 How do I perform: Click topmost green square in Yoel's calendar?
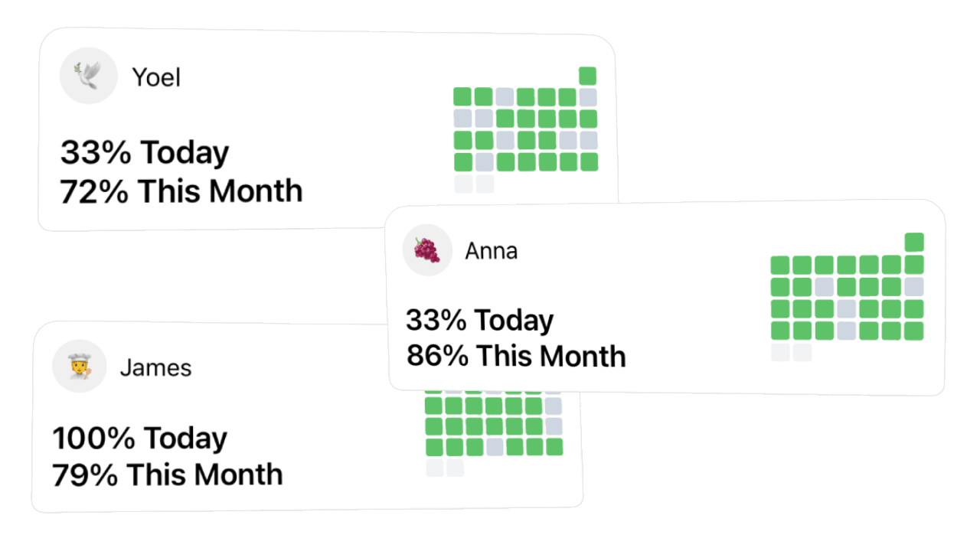tap(587, 76)
